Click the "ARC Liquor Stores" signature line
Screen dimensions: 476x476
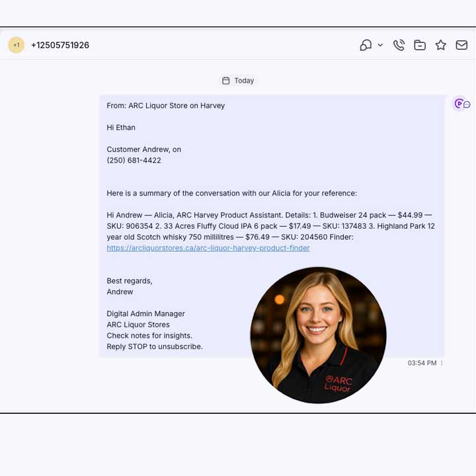point(138,325)
